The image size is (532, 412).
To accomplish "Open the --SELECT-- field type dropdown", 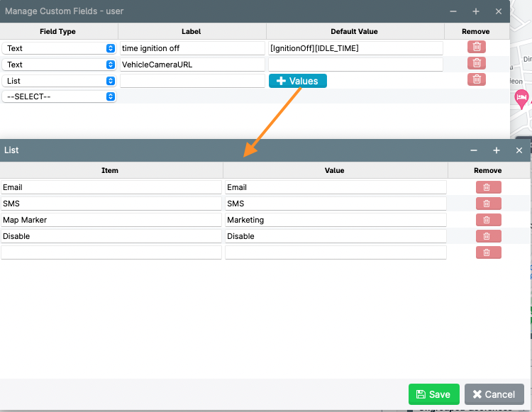I will (59, 96).
